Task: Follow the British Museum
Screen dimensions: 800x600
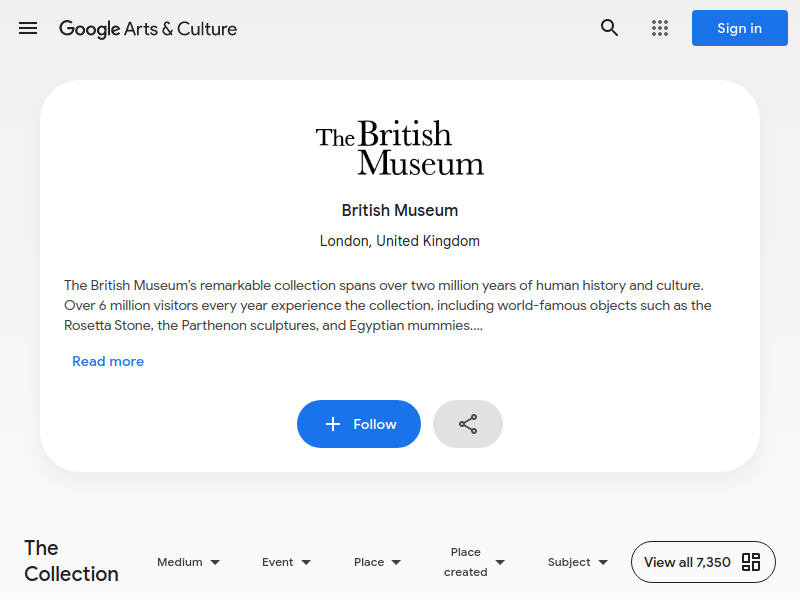Action: 359,424
